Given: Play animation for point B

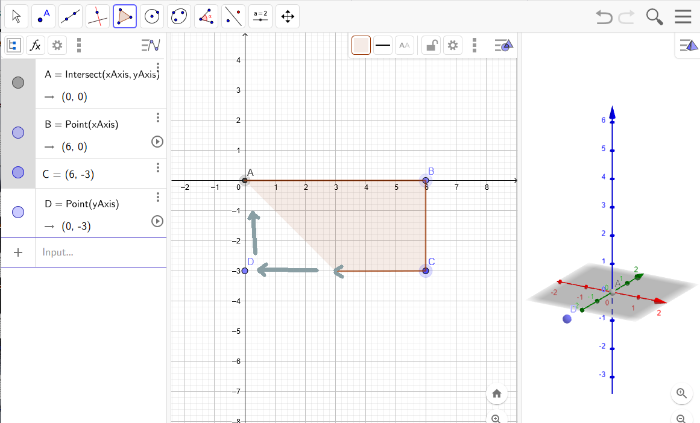Looking at the screenshot, I should tap(157, 142).
